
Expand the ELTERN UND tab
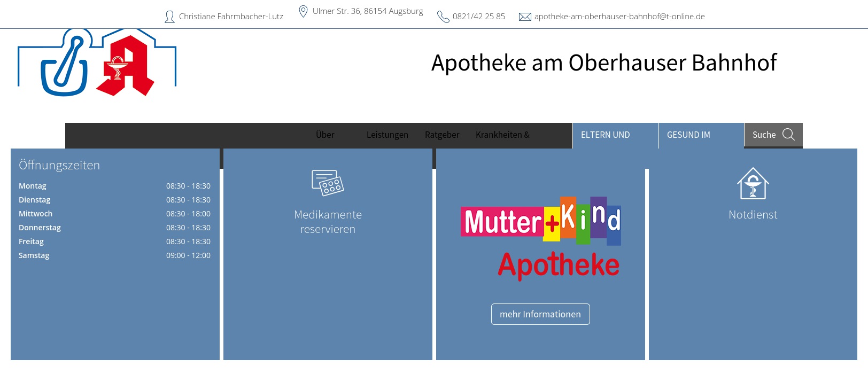[606, 135]
